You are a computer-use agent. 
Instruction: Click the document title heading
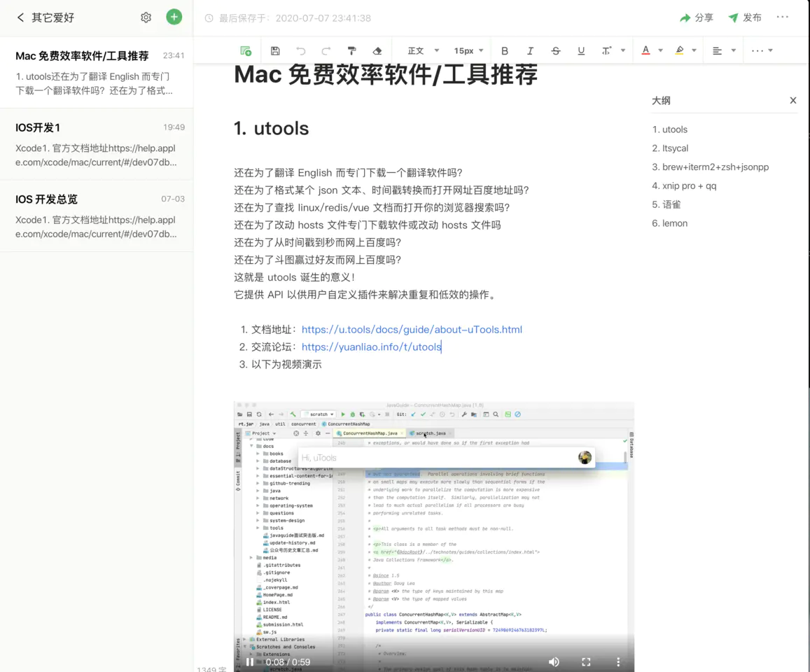point(385,74)
